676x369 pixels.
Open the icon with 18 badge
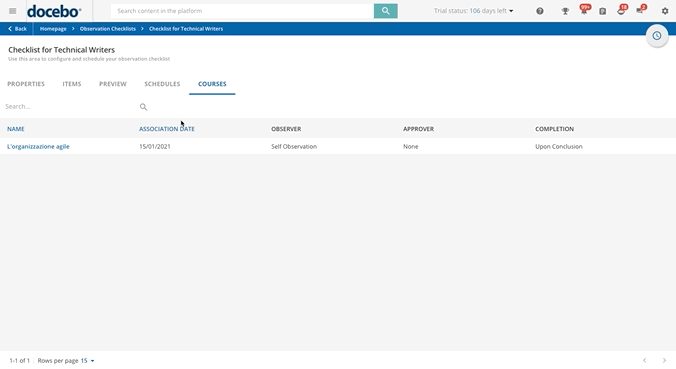click(622, 10)
